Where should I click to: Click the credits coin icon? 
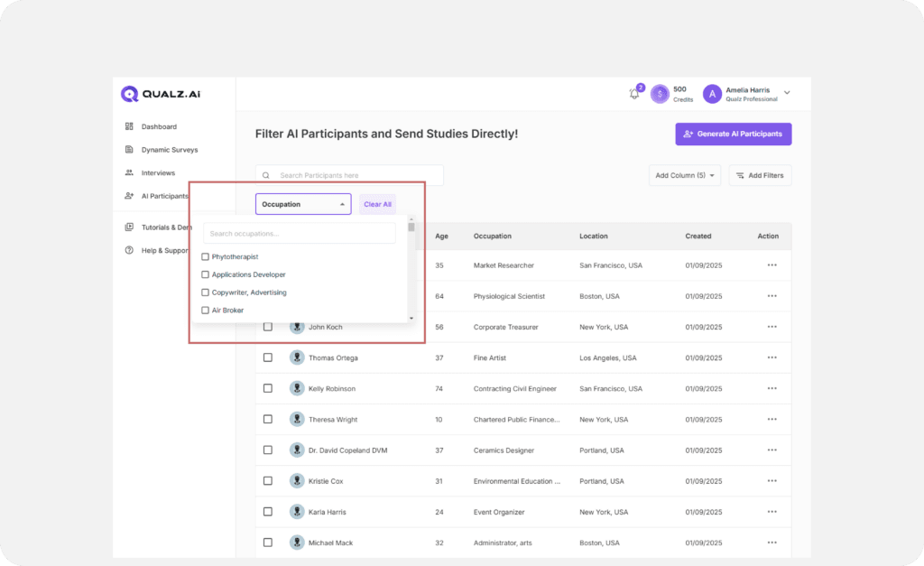click(x=660, y=94)
